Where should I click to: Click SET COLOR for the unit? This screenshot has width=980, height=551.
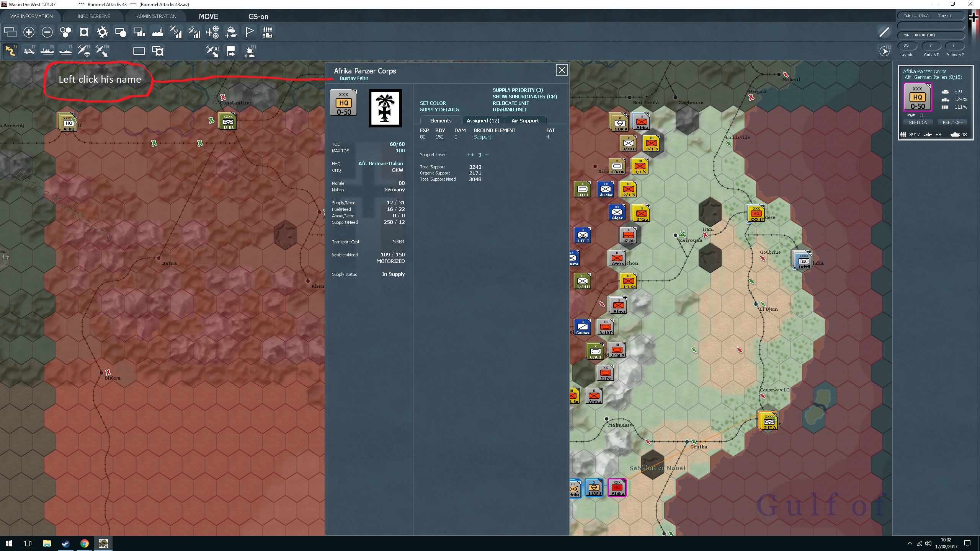click(x=433, y=103)
